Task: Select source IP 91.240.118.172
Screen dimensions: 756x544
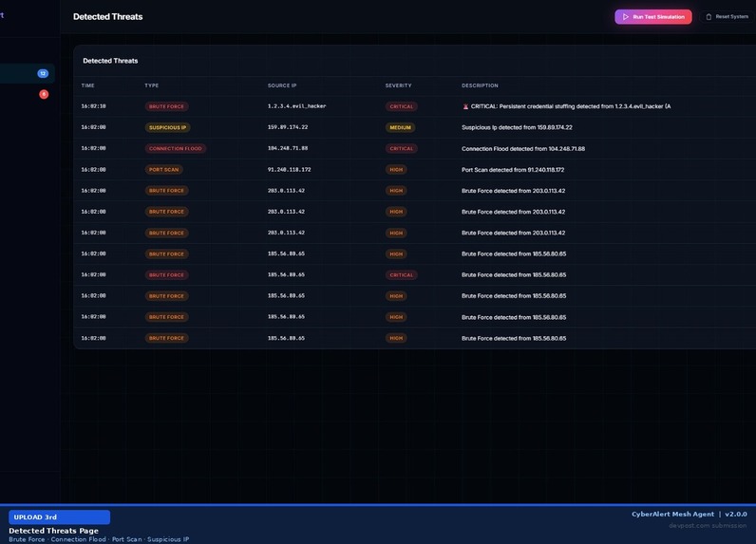Action: (x=290, y=170)
